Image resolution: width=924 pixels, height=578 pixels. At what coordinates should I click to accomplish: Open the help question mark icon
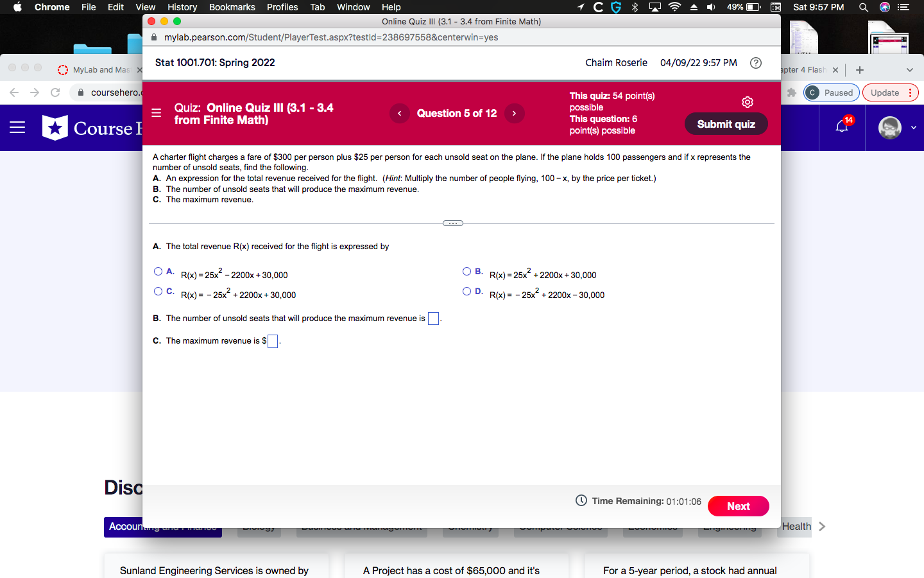(755, 63)
